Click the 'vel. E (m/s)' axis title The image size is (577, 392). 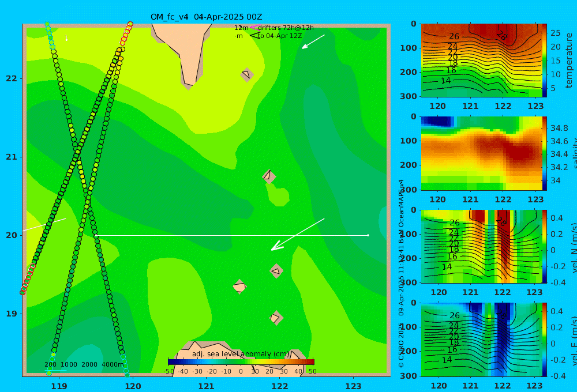click(574, 340)
